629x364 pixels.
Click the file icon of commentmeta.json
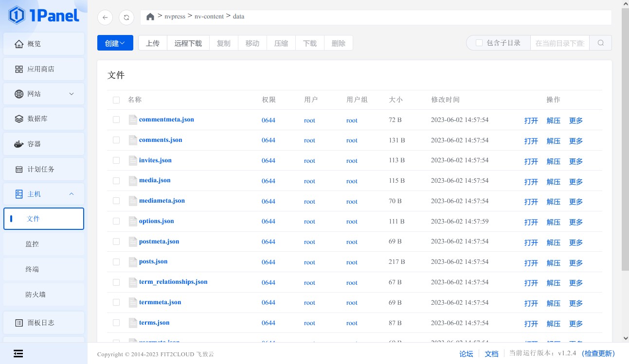tap(133, 120)
